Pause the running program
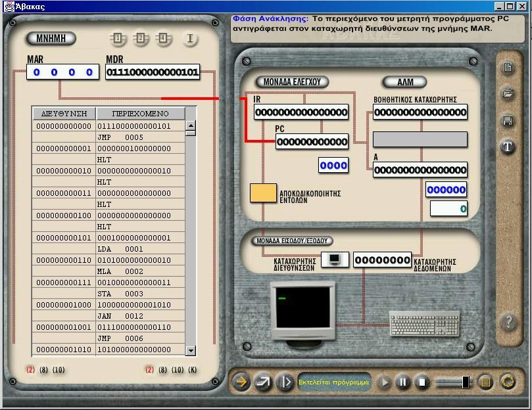Screen dimensions: 532x410 pyautogui.click(x=403, y=382)
